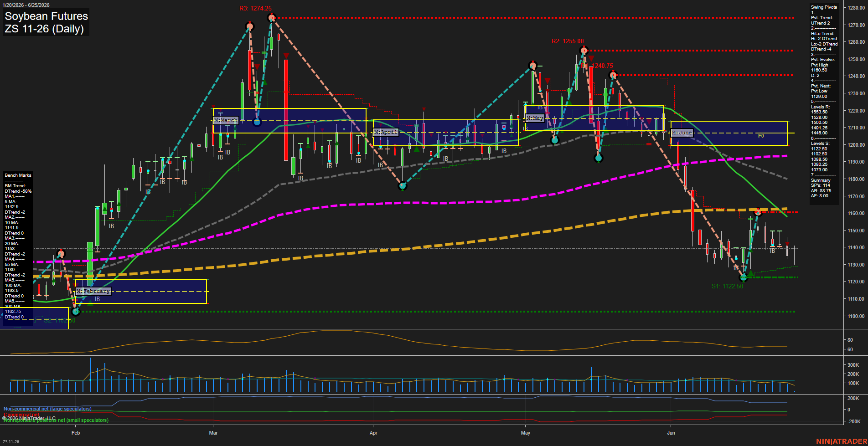Click the R3: 1274.25 resistance label

(255, 8)
